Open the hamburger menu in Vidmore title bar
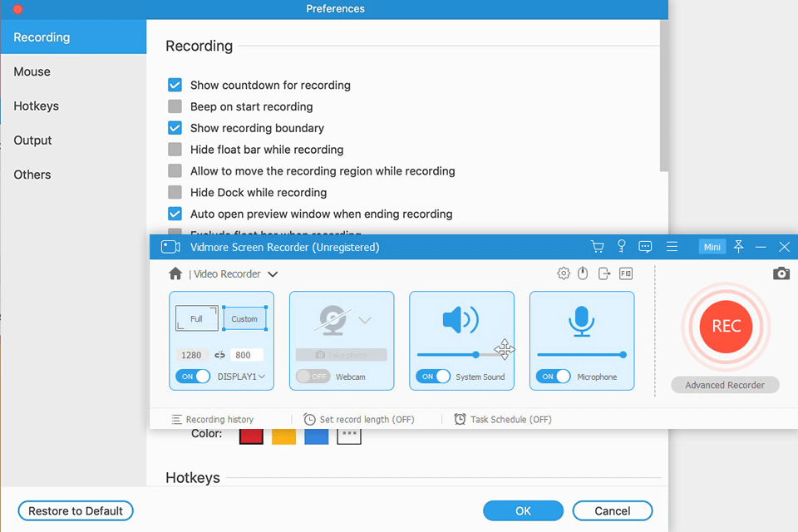Image resolution: width=798 pixels, height=532 pixels. [x=672, y=247]
